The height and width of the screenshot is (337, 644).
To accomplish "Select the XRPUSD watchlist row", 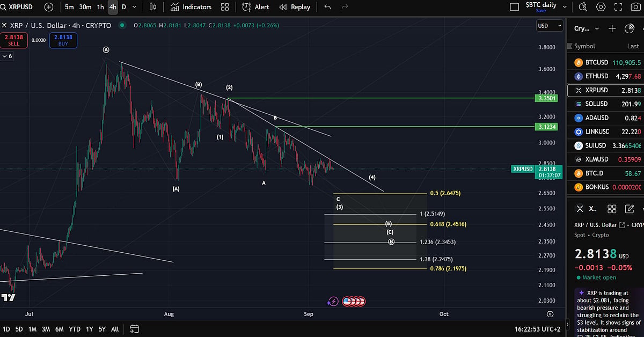I will (x=605, y=90).
